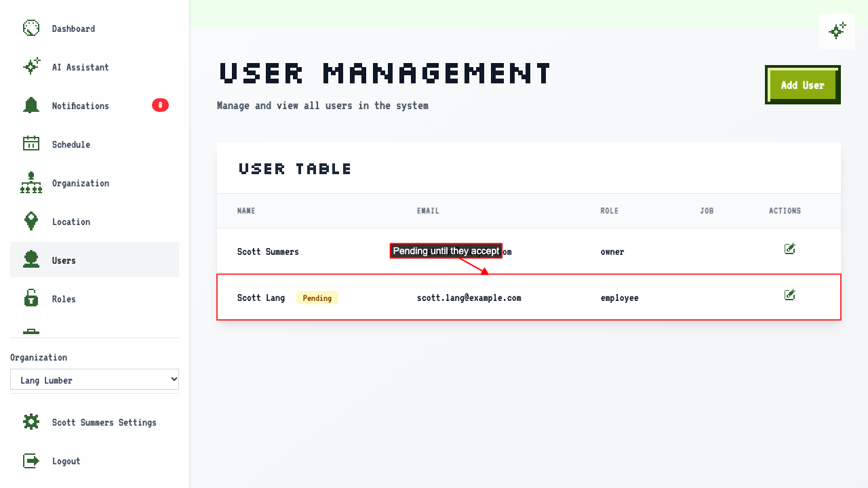Viewport: 868px width, 488px height.
Task: Edit the Scott Summers user row
Action: (789, 249)
